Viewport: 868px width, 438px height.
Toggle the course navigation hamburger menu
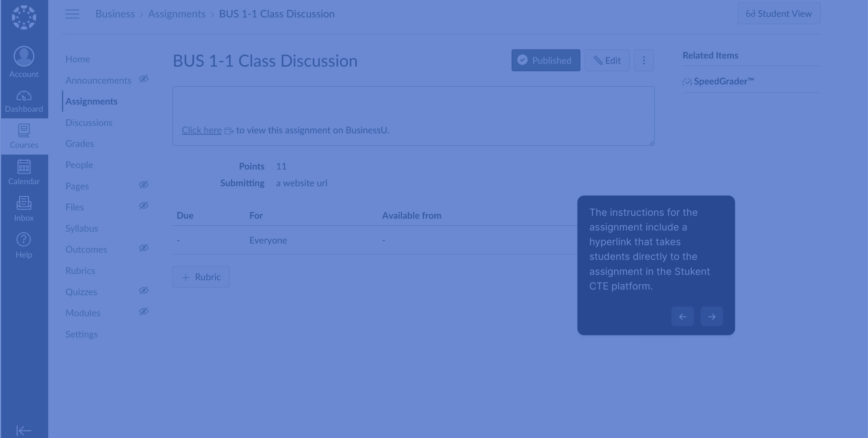(72, 14)
